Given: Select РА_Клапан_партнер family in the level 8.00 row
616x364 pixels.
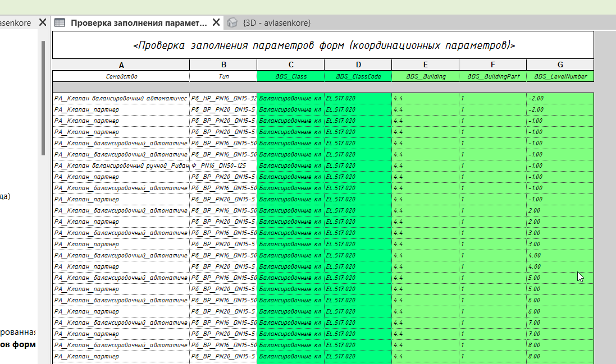Looking at the screenshot, I should click(x=121, y=357).
